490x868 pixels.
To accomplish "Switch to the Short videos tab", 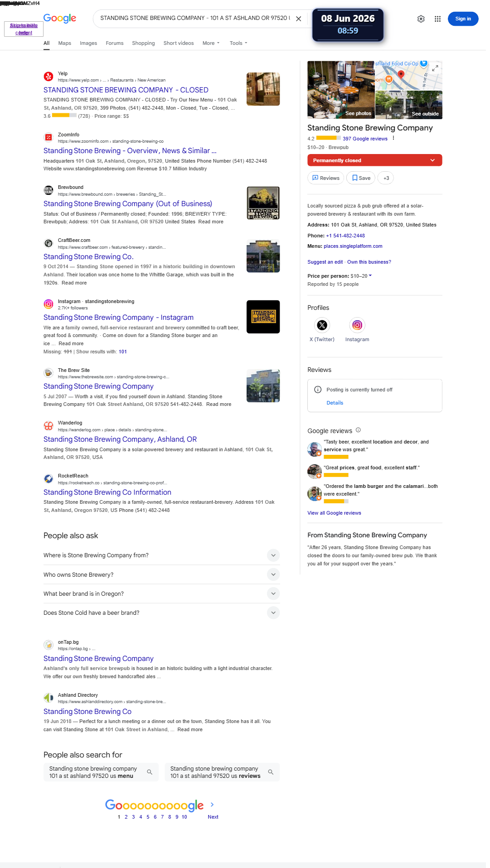I will (179, 43).
